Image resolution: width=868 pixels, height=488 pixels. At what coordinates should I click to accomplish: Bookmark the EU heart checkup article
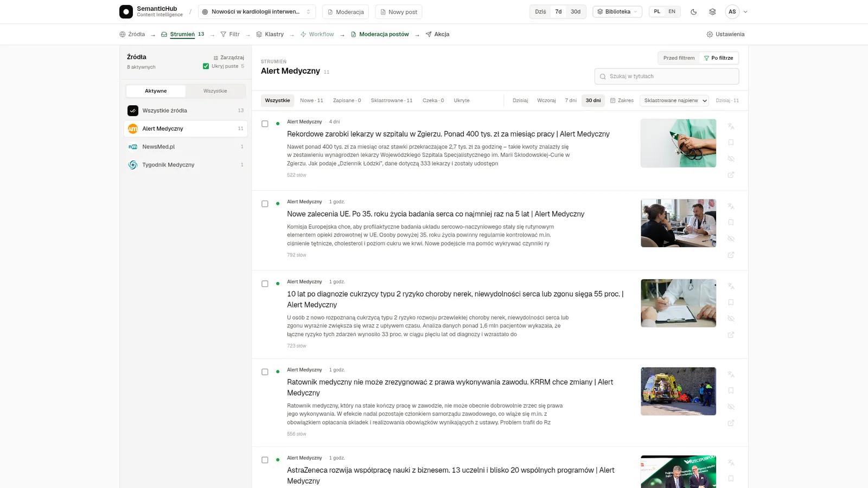(x=731, y=222)
